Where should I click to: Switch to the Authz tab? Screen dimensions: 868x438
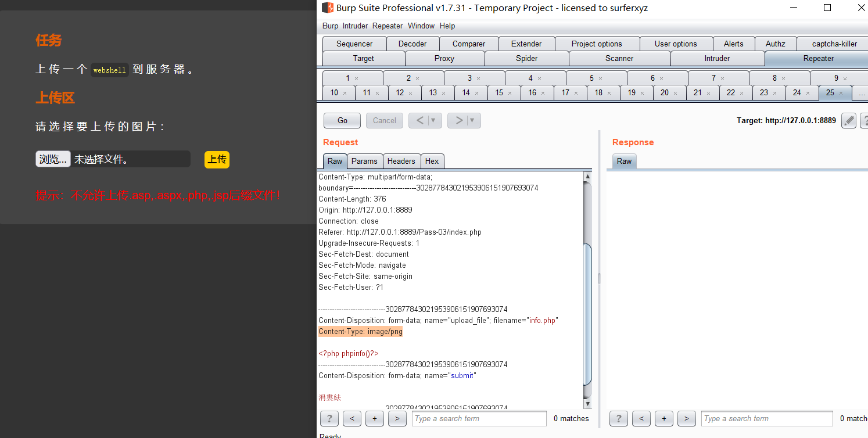(775, 44)
